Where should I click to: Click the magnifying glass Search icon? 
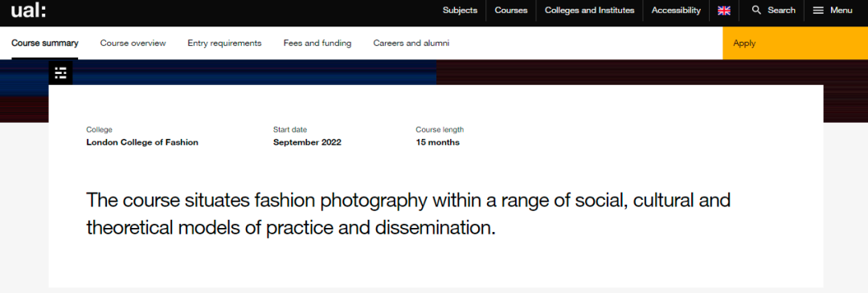757,10
